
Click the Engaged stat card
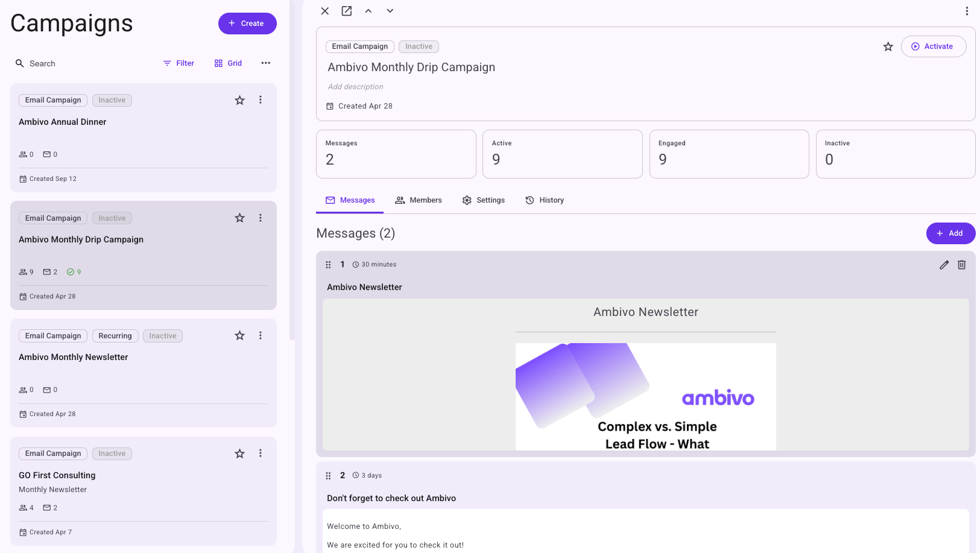tap(729, 154)
